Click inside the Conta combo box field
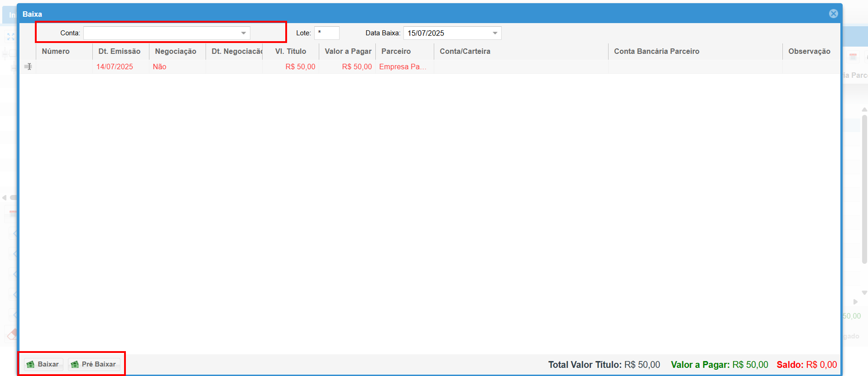The width and height of the screenshot is (868, 376). 161,33
